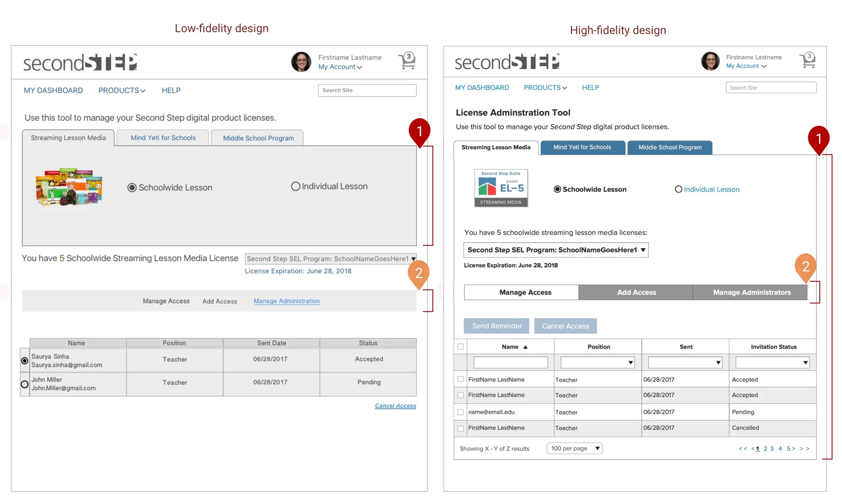Select the John Miller row radio button
Screen dimensions: 842x504
coord(25,384)
